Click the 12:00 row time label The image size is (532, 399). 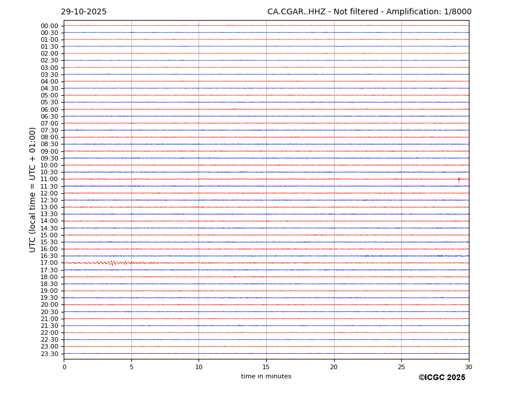click(49, 193)
